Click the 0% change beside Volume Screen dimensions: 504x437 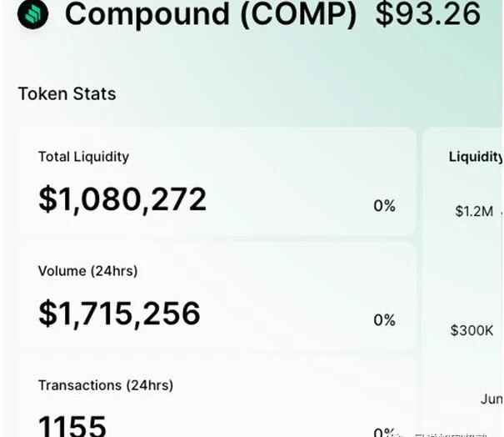[x=384, y=320]
